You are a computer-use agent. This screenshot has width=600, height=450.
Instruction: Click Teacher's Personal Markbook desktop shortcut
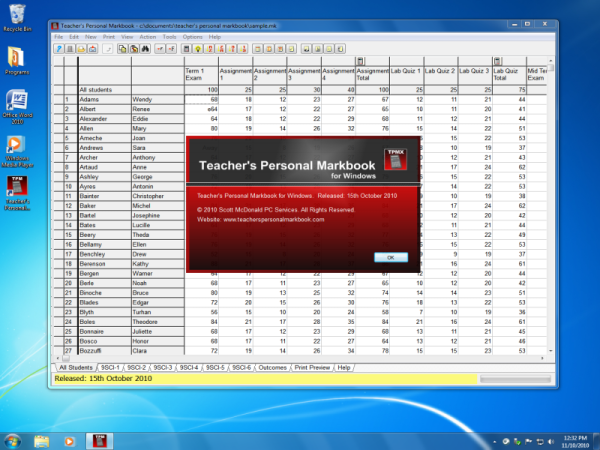(17, 193)
